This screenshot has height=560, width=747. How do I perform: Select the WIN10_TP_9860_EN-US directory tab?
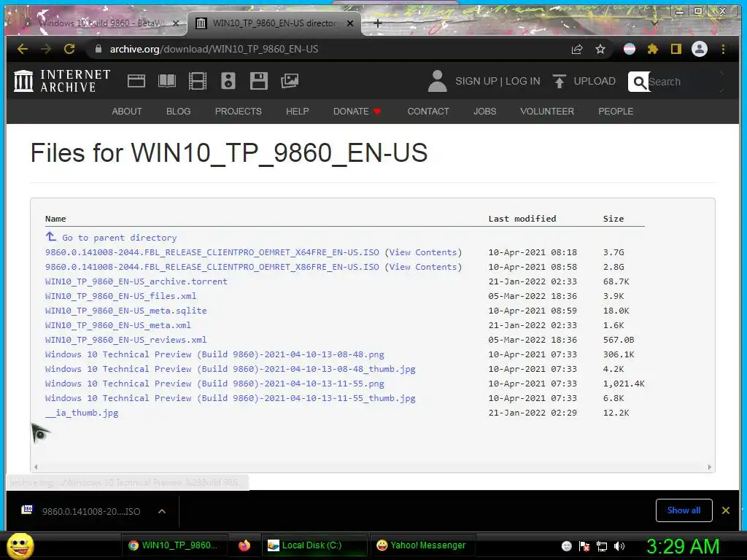[x=274, y=23]
